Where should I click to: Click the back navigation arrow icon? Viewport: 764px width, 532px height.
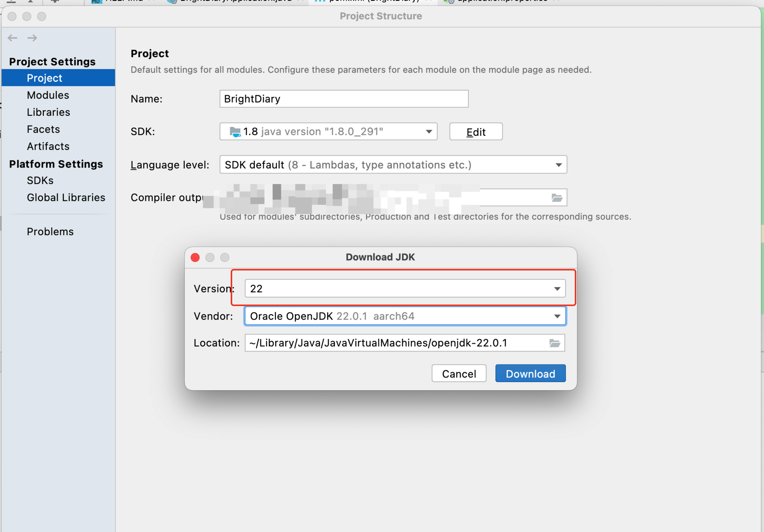13,38
